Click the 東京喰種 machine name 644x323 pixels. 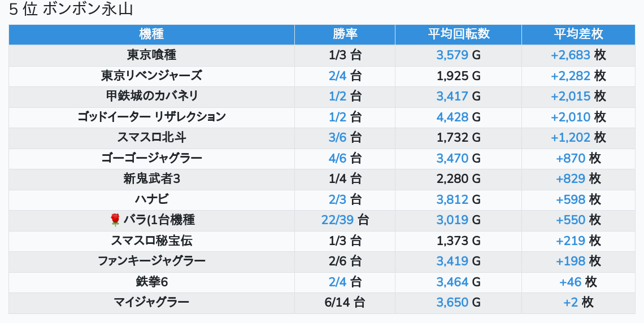tap(151, 55)
